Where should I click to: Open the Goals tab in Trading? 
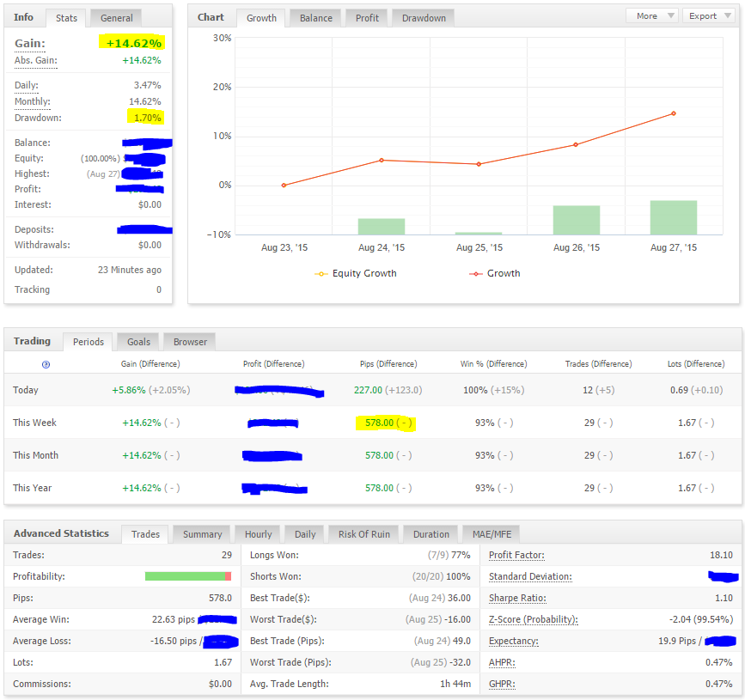(x=138, y=342)
